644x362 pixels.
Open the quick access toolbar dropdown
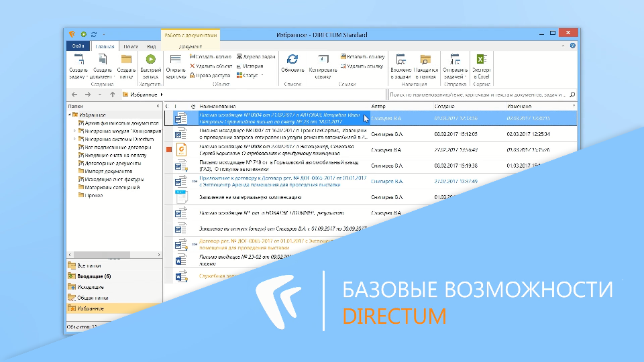click(104, 34)
